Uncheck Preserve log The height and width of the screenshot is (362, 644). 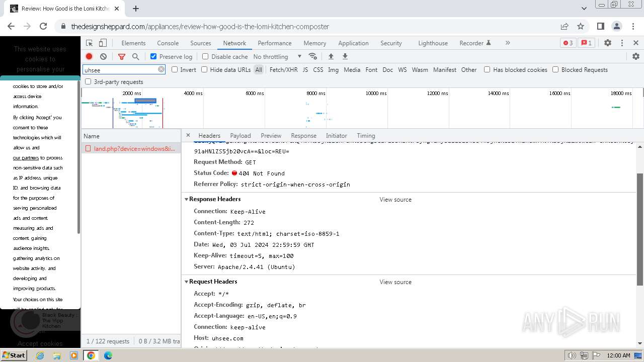(153, 56)
